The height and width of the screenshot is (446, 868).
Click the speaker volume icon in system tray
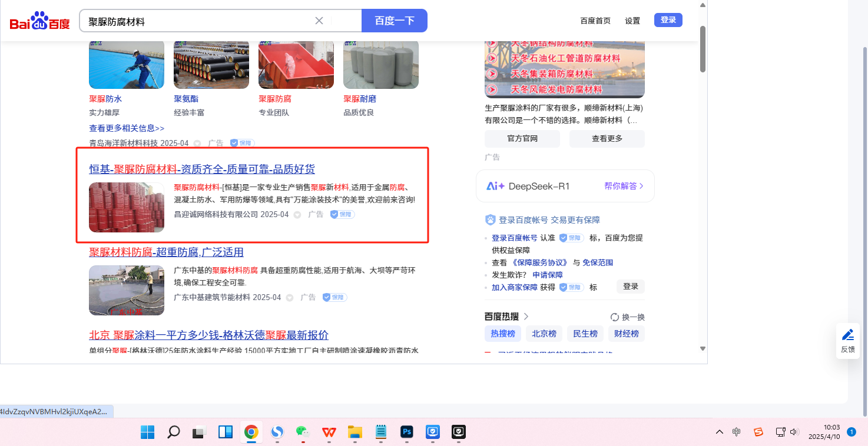pyautogui.click(x=794, y=432)
